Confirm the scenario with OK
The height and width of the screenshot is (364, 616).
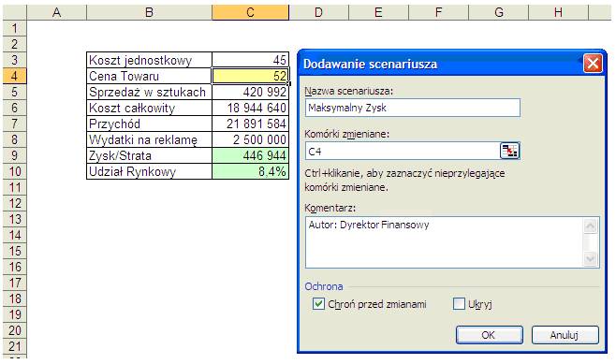click(x=489, y=335)
